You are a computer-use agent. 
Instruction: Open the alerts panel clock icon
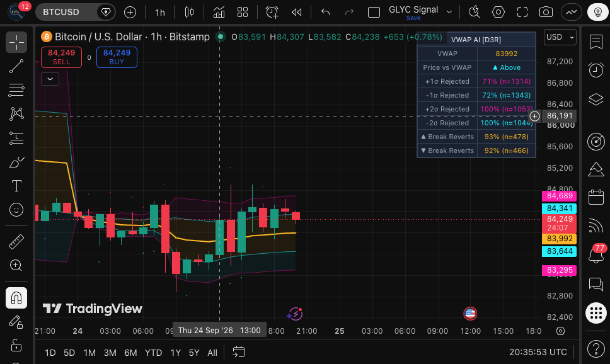coord(596,70)
